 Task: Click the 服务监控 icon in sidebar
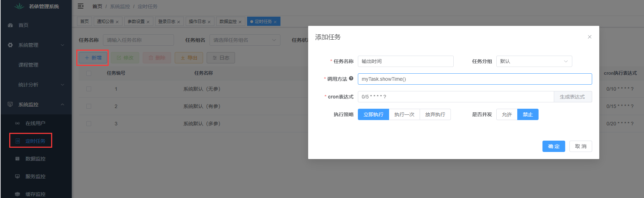pyautogui.click(x=17, y=176)
